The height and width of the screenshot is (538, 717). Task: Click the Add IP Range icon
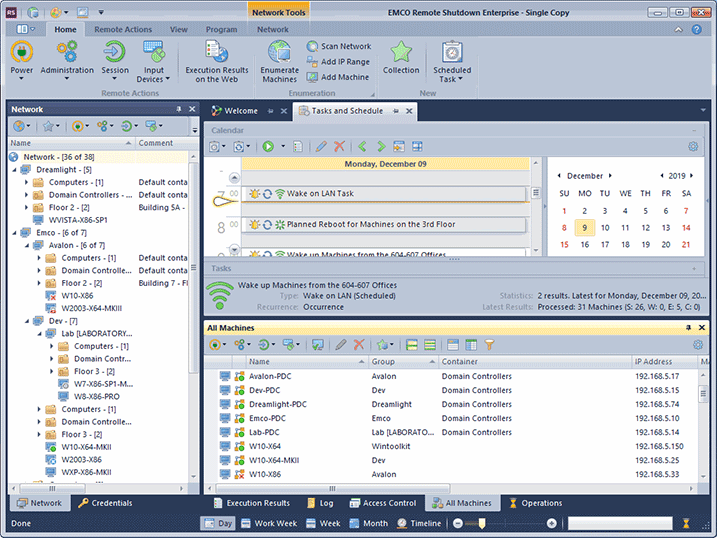pos(313,62)
